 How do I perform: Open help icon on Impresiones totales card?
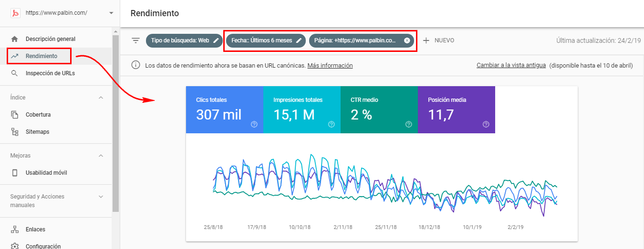pos(332,124)
